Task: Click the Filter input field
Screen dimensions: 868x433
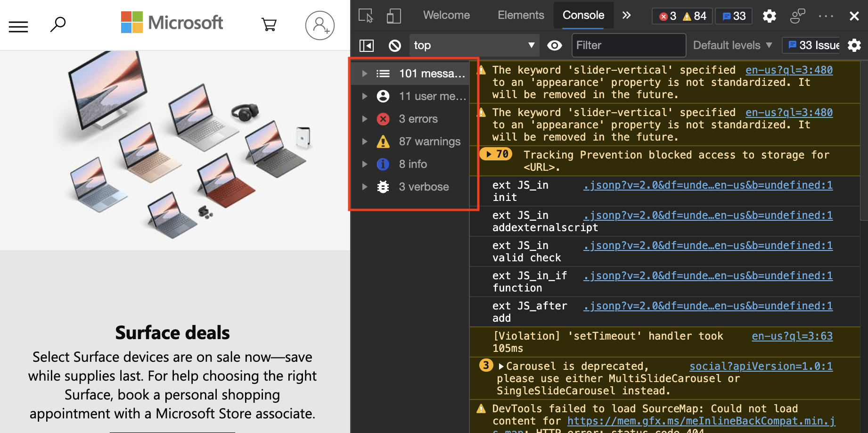Action: pos(629,45)
